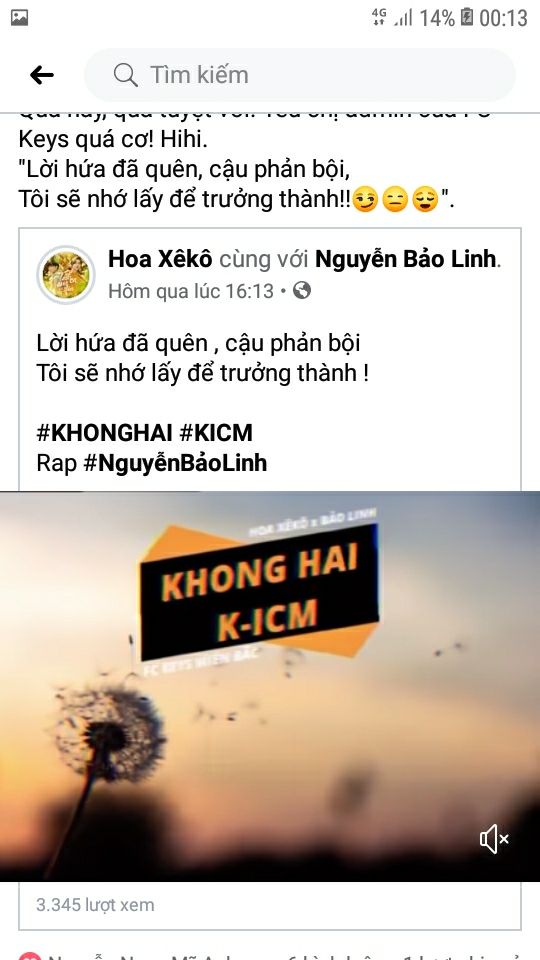Tap the 4G signal status icon
The width and height of the screenshot is (540, 960).
click(x=380, y=17)
